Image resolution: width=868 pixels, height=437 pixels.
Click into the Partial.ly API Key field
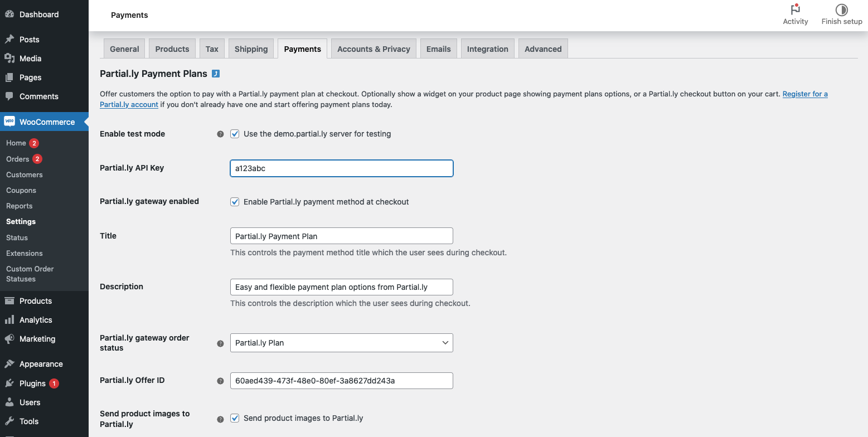click(x=342, y=168)
